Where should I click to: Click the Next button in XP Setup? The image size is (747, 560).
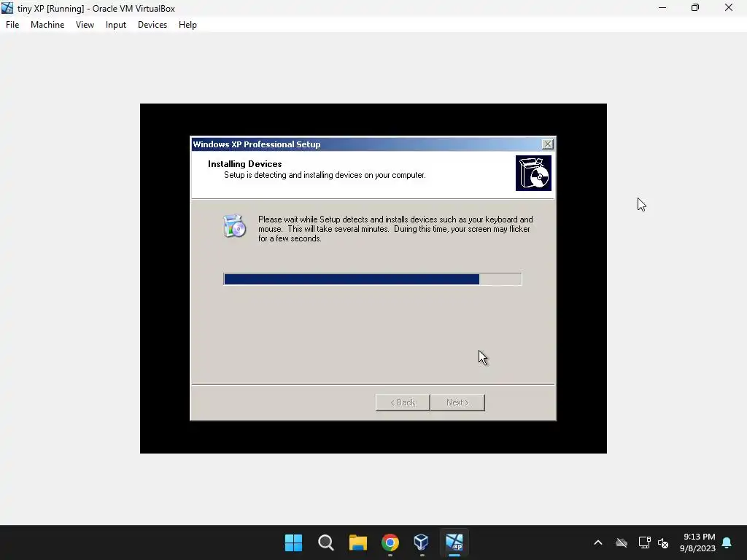[x=457, y=402]
